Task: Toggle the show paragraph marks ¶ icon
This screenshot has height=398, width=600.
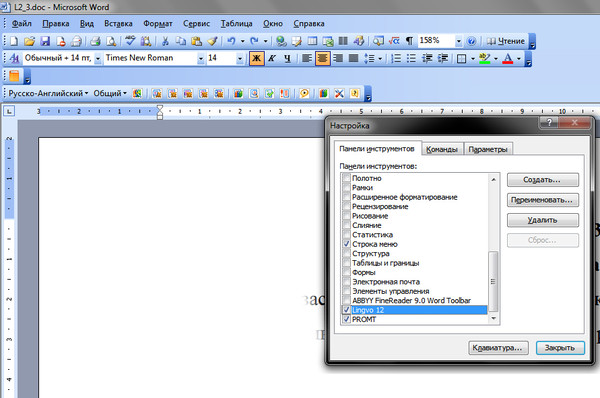Action: click(409, 41)
